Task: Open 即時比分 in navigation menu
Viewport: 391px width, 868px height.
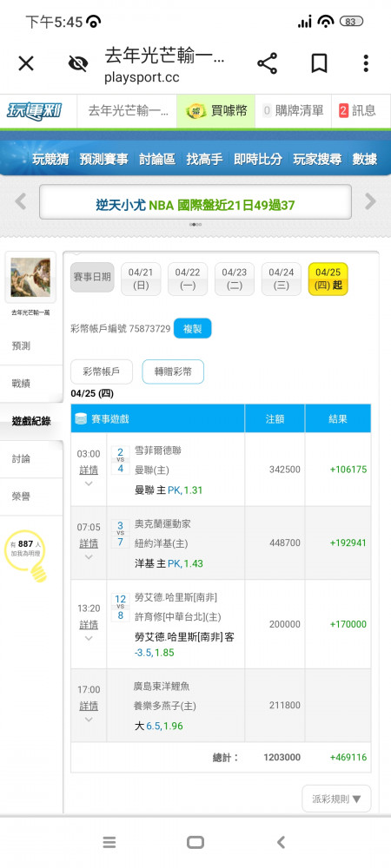Action: pyautogui.click(x=257, y=160)
